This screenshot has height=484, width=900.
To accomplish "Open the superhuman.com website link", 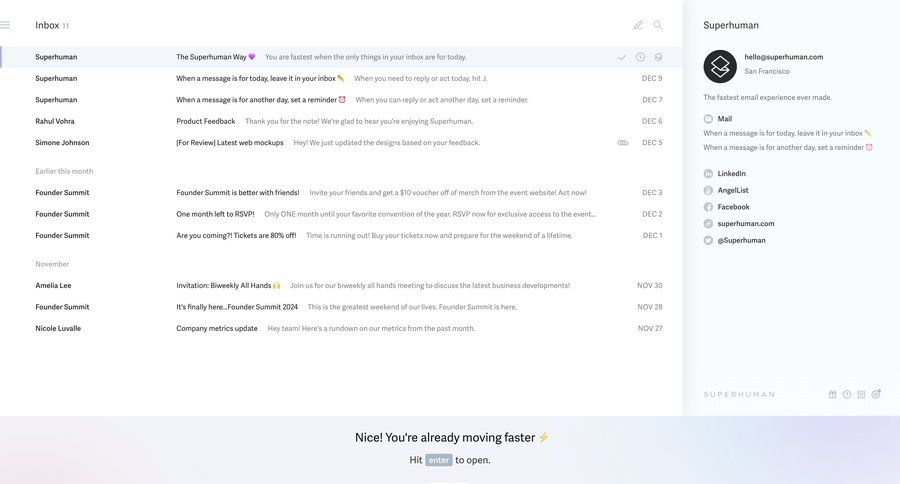I will point(746,224).
